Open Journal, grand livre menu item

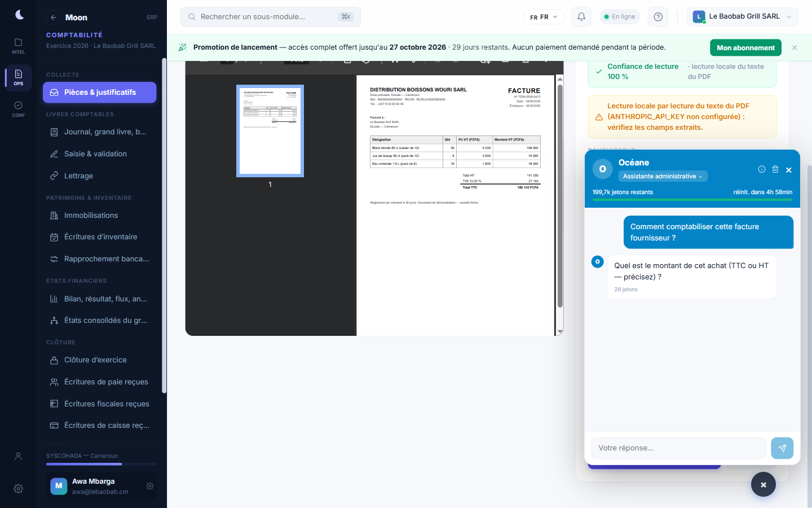pos(100,132)
